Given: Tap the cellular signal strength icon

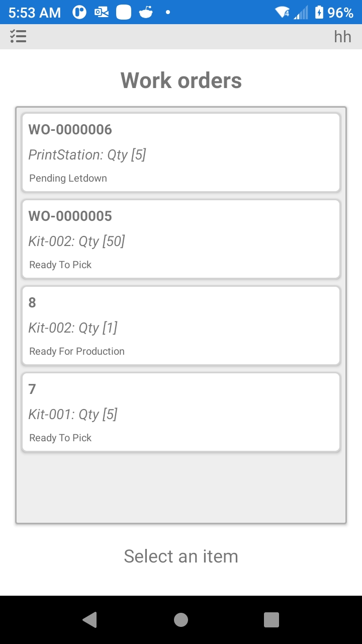Looking at the screenshot, I should 301,12.
